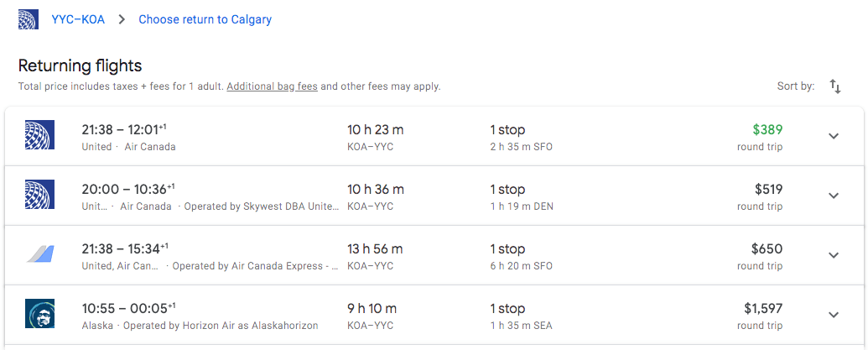Viewport: 868px width, 350px height.
Task: Open the Additional bag fees link
Action: tap(272, 87)
